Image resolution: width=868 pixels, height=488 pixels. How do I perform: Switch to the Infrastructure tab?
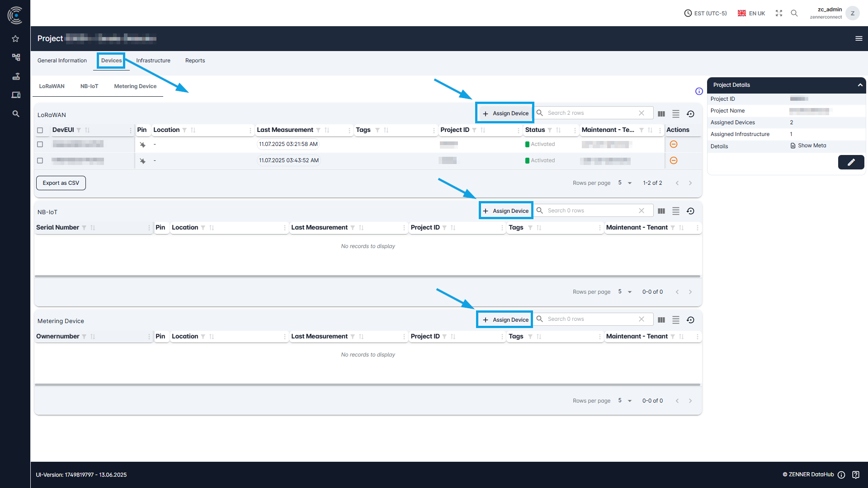[x=153, y=60]
